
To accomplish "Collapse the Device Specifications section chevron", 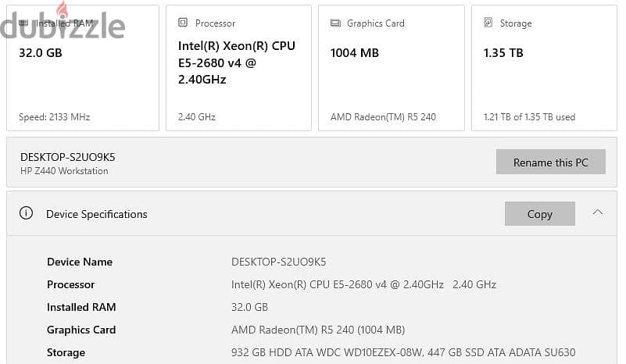I will 598,212.
